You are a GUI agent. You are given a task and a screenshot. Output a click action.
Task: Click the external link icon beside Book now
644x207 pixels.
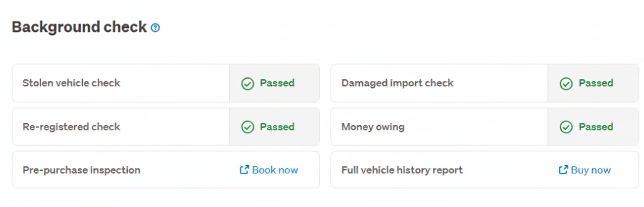click(x=244, y=170)
